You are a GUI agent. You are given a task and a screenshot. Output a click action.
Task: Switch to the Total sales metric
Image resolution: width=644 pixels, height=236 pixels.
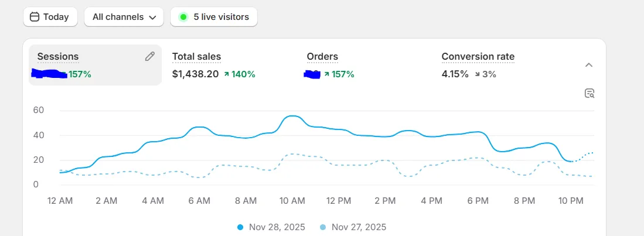(x=196, y=57)
